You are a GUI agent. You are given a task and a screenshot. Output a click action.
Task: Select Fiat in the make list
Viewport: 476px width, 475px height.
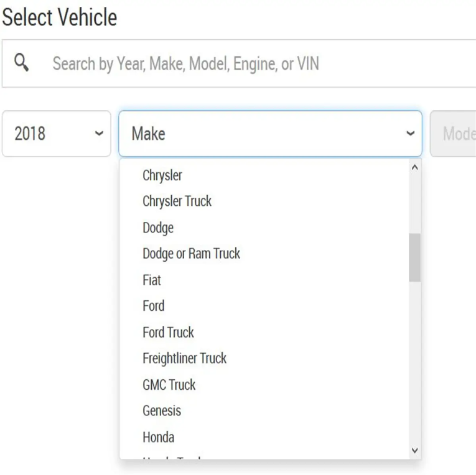tap(152, 280)
